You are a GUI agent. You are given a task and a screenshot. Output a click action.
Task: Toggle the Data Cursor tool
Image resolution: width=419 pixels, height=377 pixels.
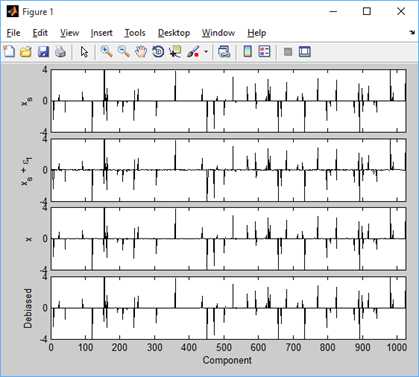[x=175, y=52]
